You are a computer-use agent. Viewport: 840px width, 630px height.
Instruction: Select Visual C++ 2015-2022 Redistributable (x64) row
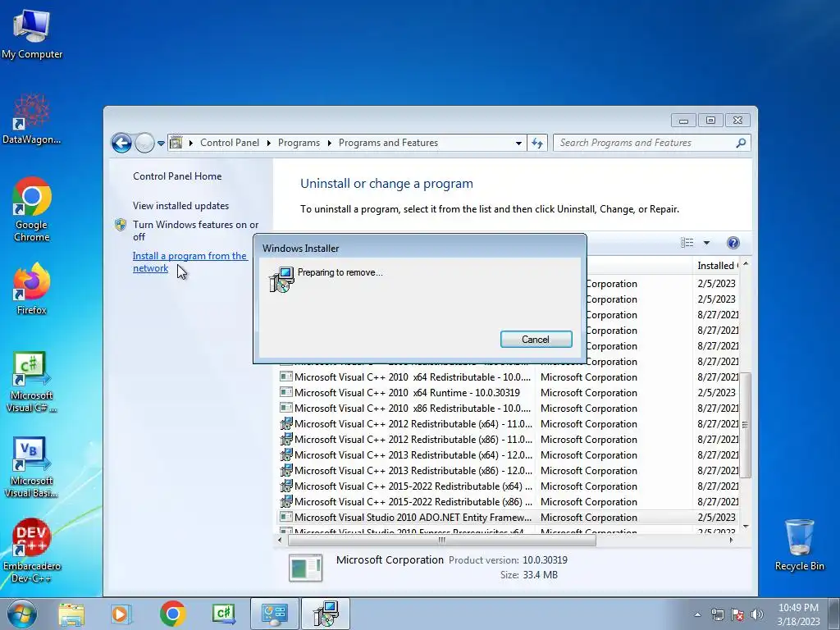point(508,486)
